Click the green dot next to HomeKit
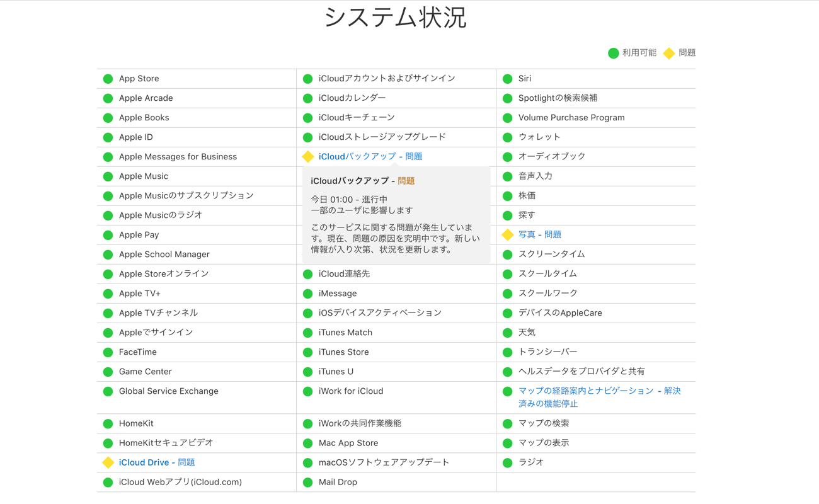The height and width of the screenshot is (504, 819). point(108,424)
